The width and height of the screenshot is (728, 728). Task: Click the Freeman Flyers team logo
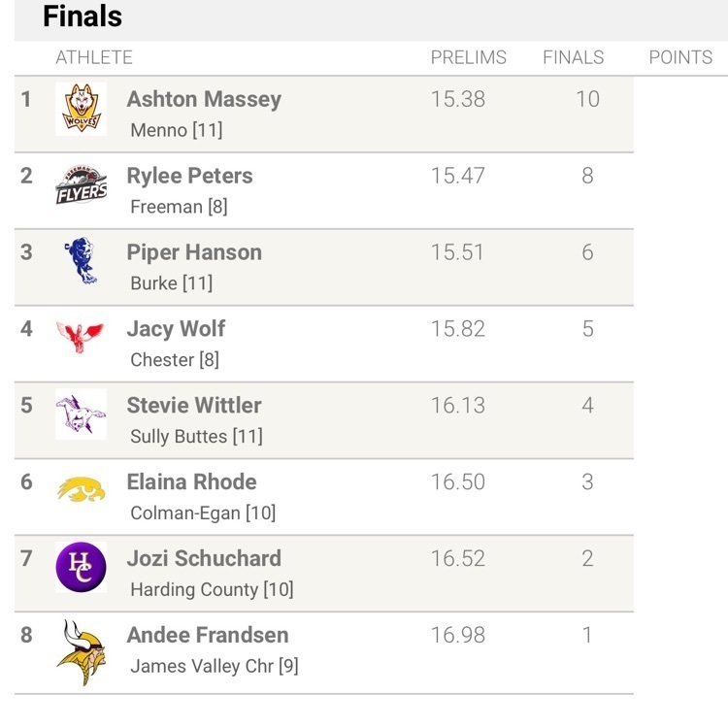click(81, 184)
